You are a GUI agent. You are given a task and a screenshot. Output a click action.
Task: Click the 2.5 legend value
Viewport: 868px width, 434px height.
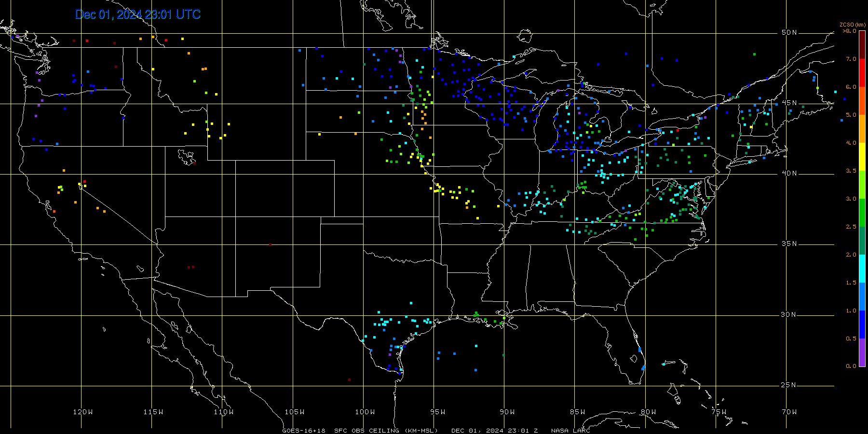[851, 227]
